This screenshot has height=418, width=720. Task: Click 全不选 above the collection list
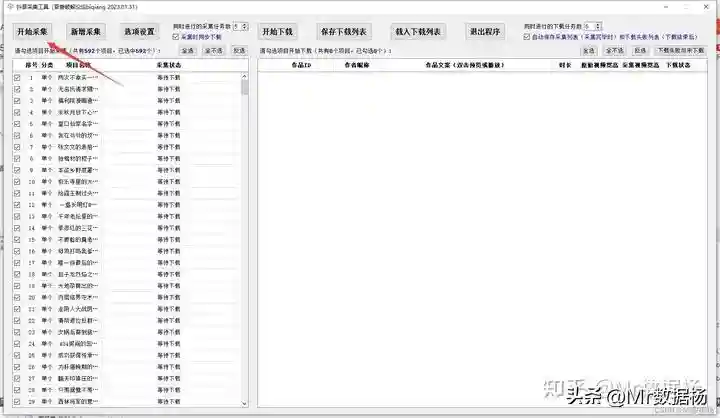[214, 49]
